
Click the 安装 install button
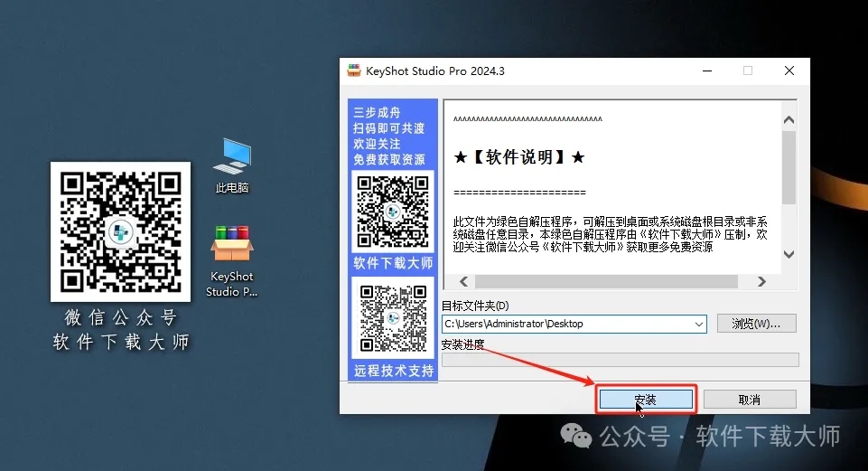(x=646, y=400)
